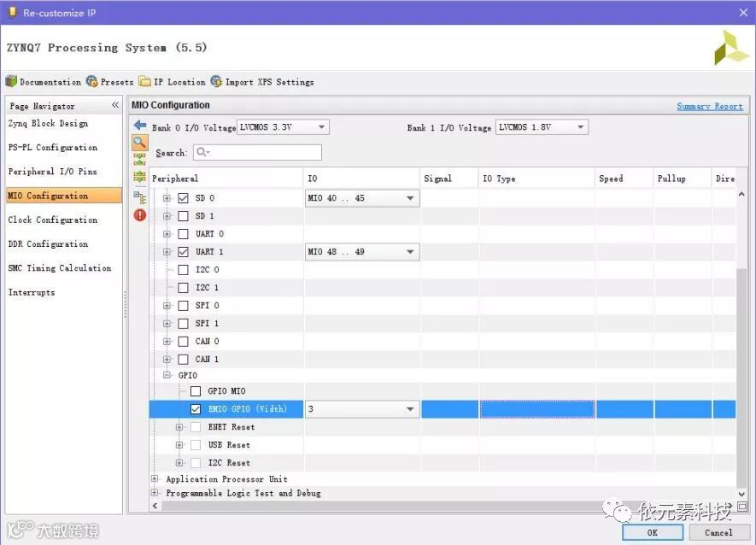The image size is (756, 545).
Task: Open the Presets gear icon
Action: pyautogui.click(x=91, y=81)
